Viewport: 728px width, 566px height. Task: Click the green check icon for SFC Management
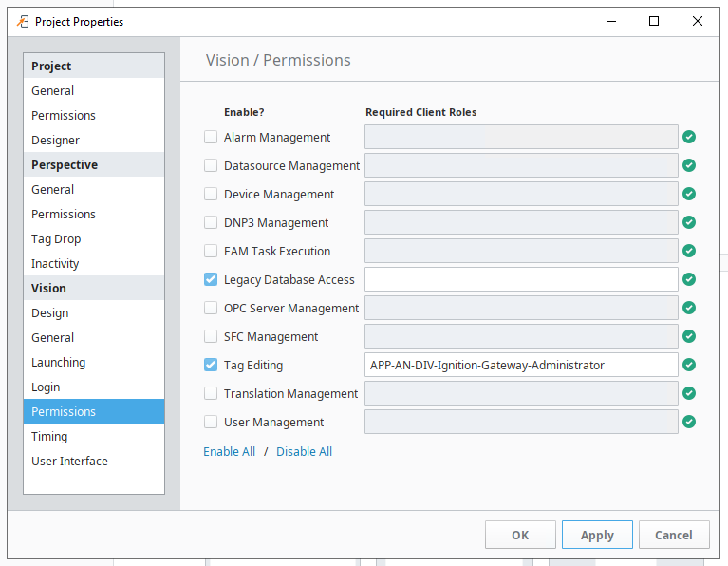pyautogui.click(x=689, y=336)
